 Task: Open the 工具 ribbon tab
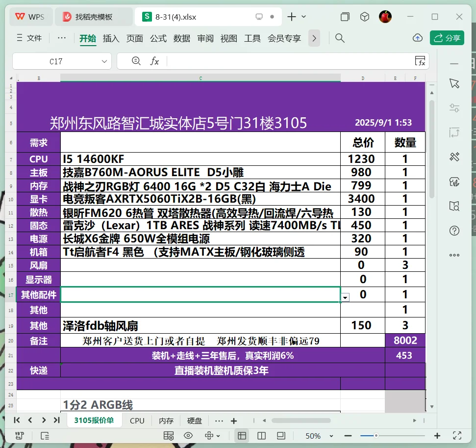pyautogui.click(x=252, y=38)
